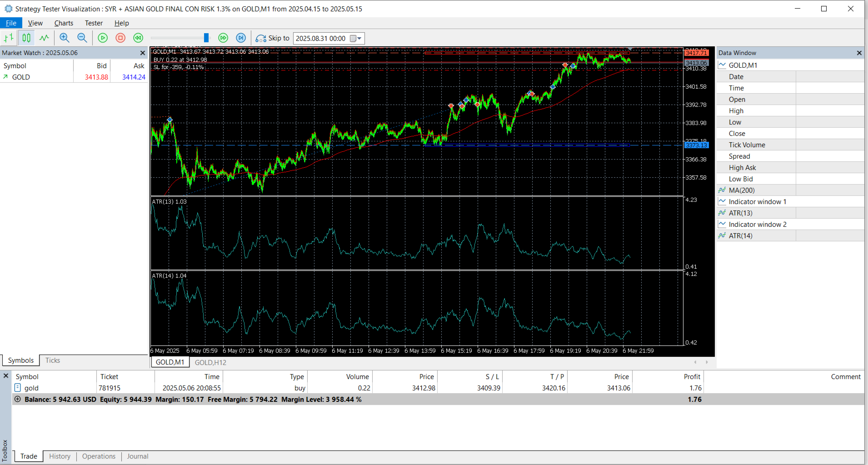Open the Trade tab in Toolbox

29,456
